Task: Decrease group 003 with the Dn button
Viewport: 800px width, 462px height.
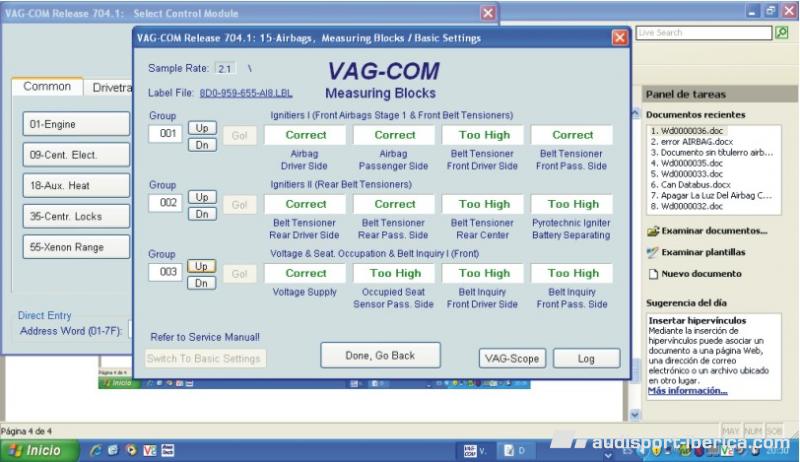Action: pos(202,283)
